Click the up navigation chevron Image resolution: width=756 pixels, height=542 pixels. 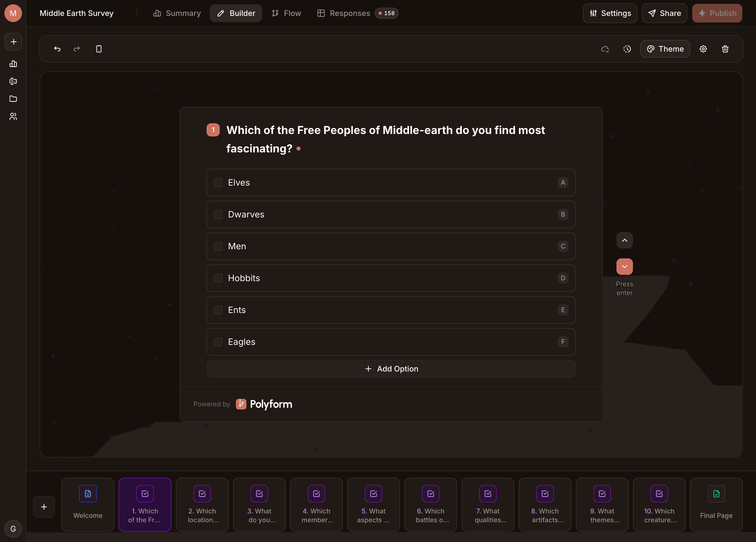[625, 240]
